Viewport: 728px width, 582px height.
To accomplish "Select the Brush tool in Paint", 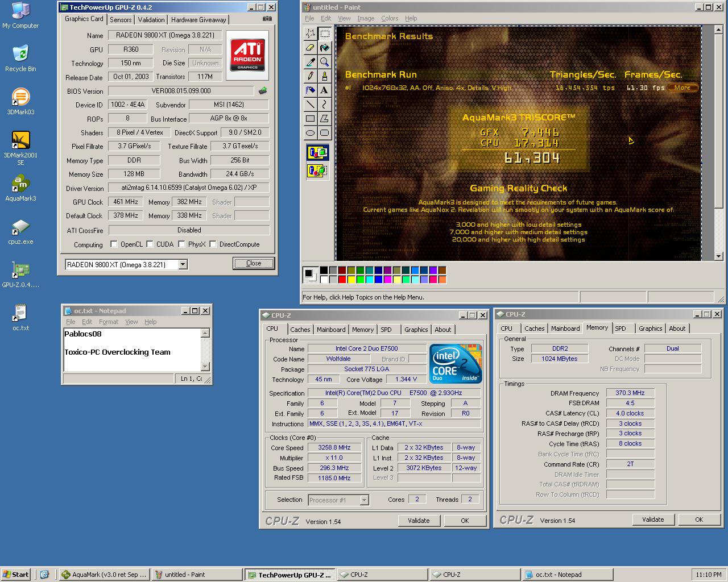I will (x=324, y=76).
